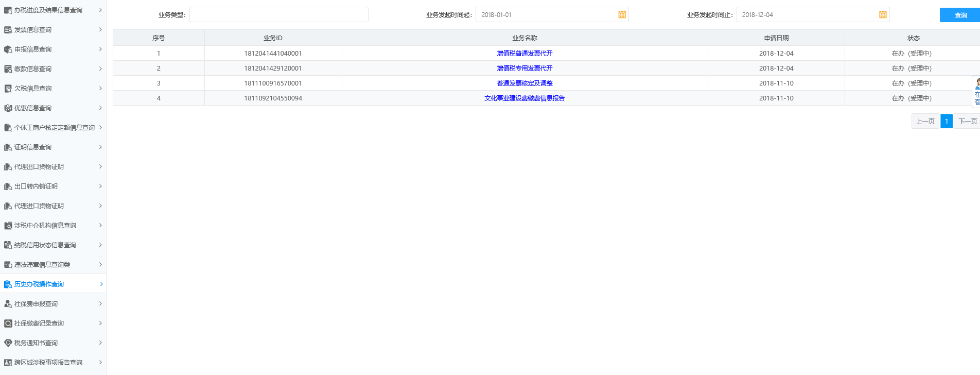Go to 下一页 in pagination

point(967,122)
